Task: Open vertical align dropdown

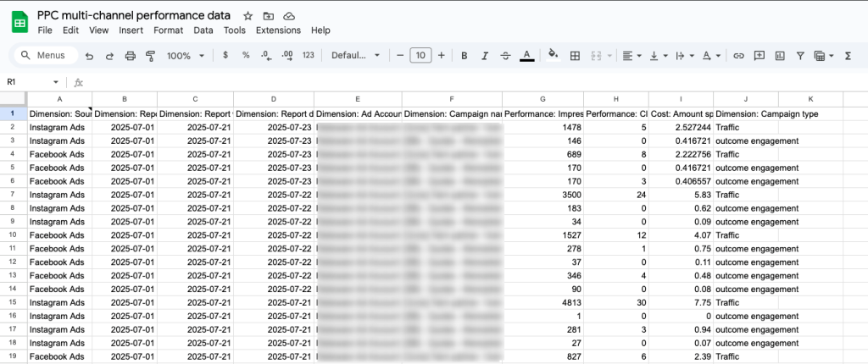Action: click(658, 55)
